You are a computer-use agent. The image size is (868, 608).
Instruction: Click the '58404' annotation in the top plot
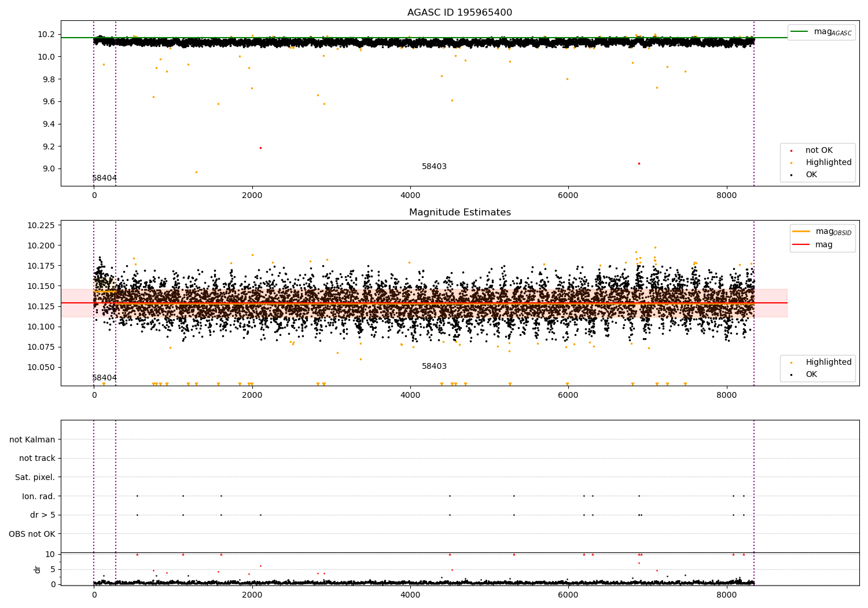pos(105,178)
